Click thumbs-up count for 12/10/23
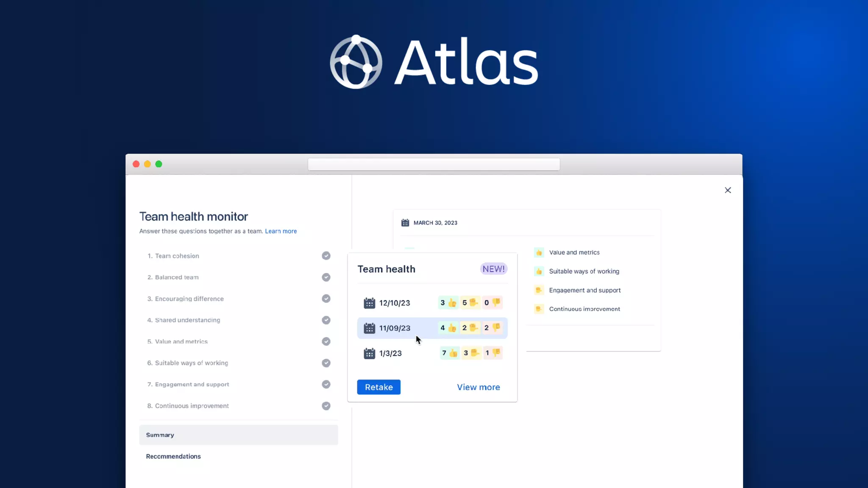The image size is (868, 488). pyautogui.click(x=448, y=303)
